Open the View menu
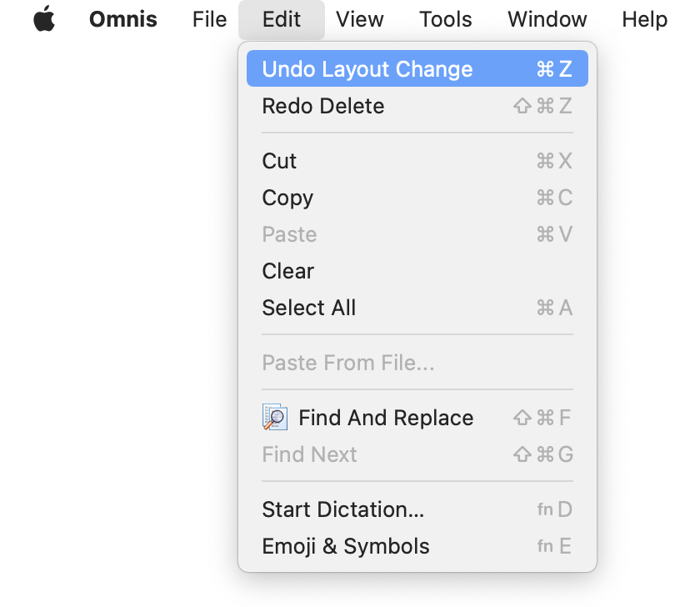Screen dimensions: 700x607 click(x=359, y=19)
